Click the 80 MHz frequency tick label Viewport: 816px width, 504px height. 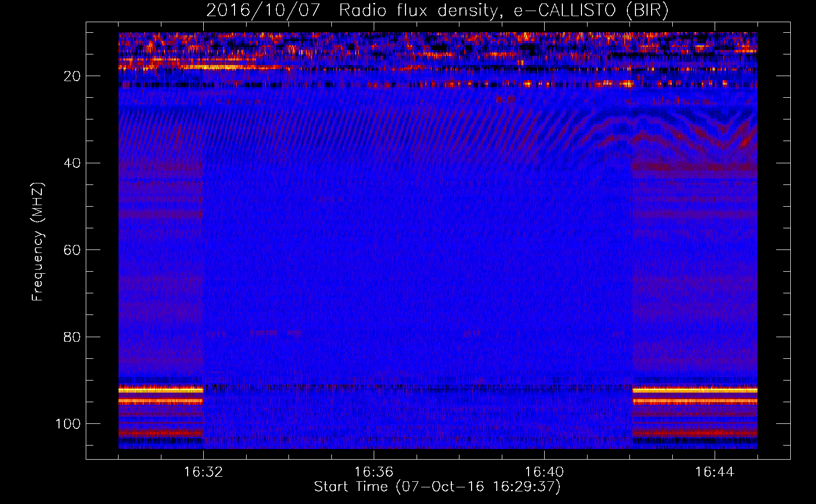72,337
